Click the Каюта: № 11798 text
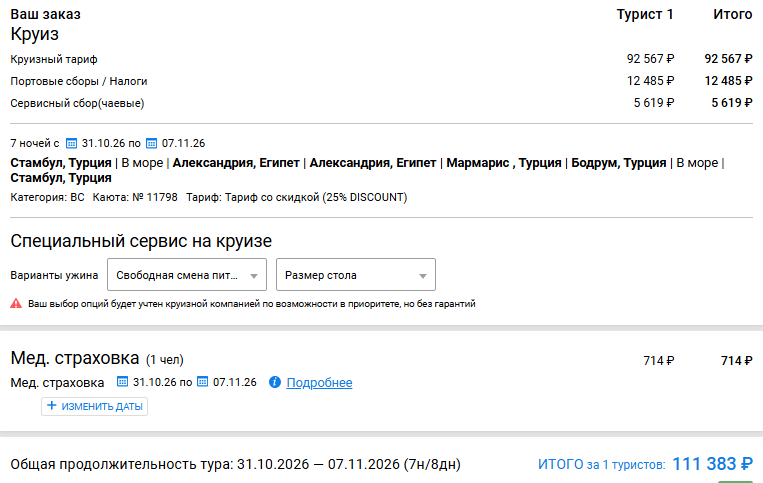This screenshot has width=763, height=483. click(135, 197)
